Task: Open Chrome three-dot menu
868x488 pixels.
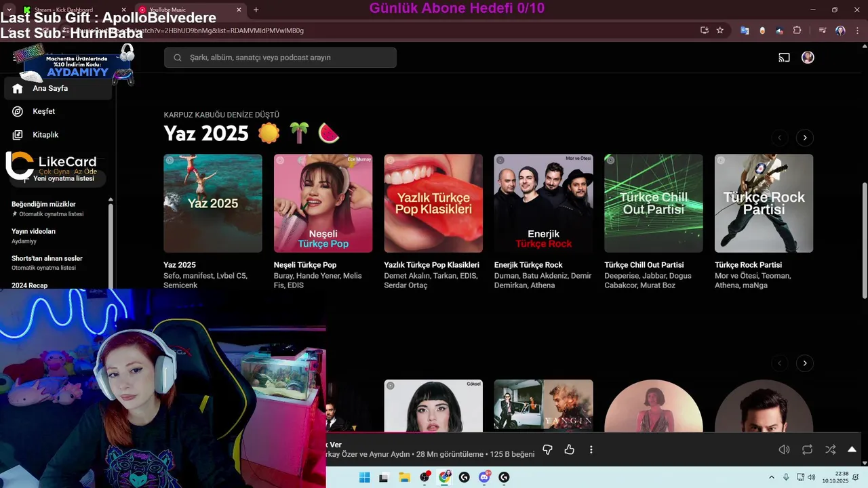Action: pos(856,30)
